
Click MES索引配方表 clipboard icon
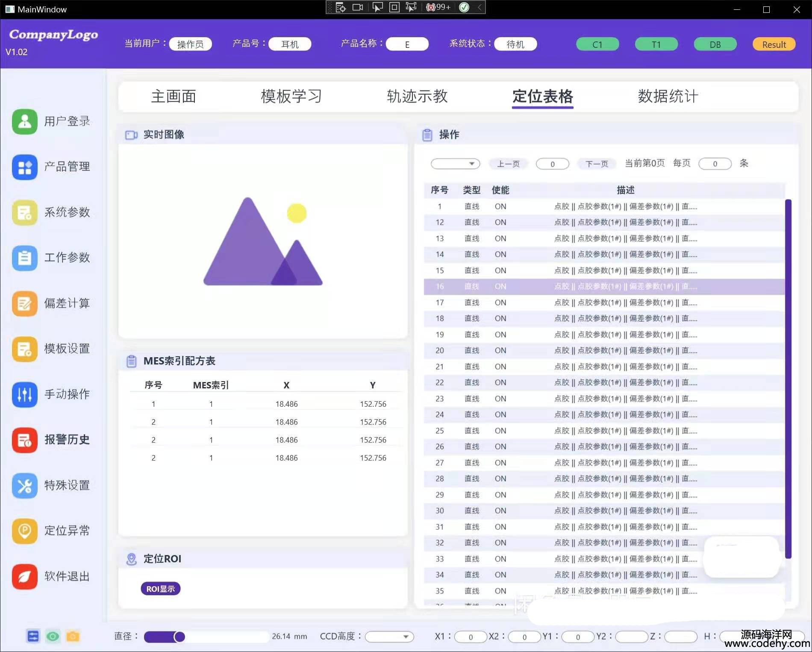coord(132,361)
